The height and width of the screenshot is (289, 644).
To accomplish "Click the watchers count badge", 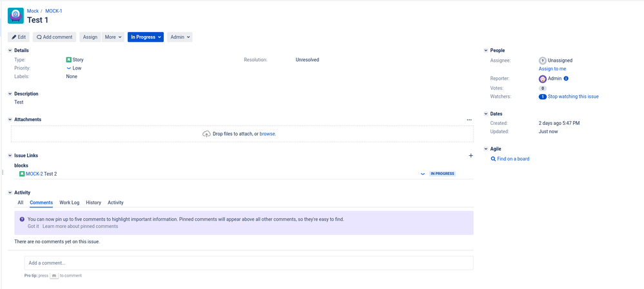I will (543, 97).
